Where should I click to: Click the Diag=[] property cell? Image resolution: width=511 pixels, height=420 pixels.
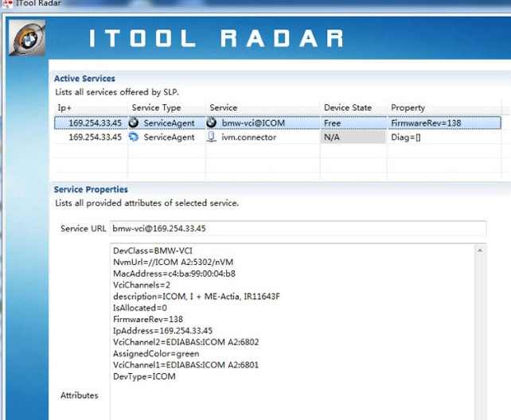point(408,137)
